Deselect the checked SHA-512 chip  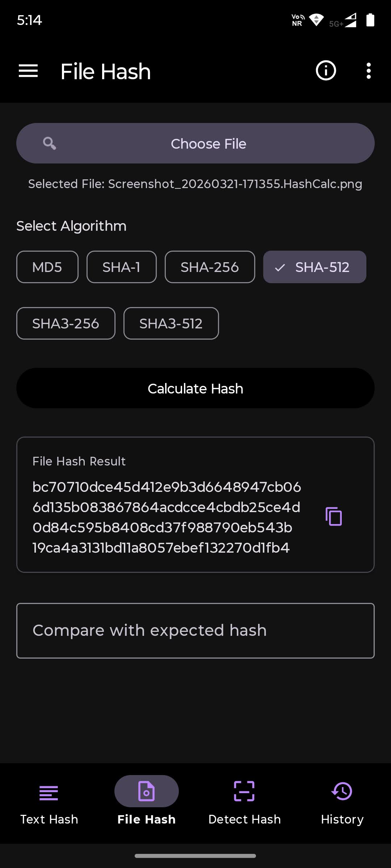tap(315, 267)
